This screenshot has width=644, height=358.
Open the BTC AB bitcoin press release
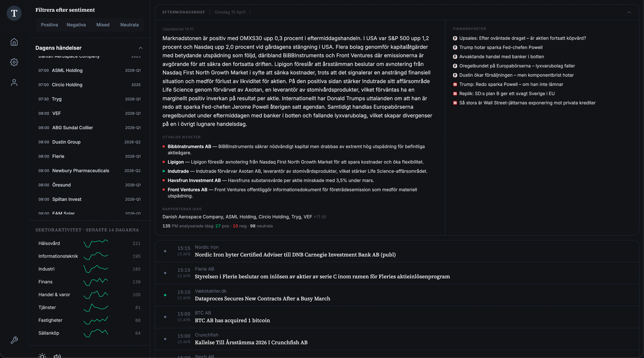tap(232, 320)
